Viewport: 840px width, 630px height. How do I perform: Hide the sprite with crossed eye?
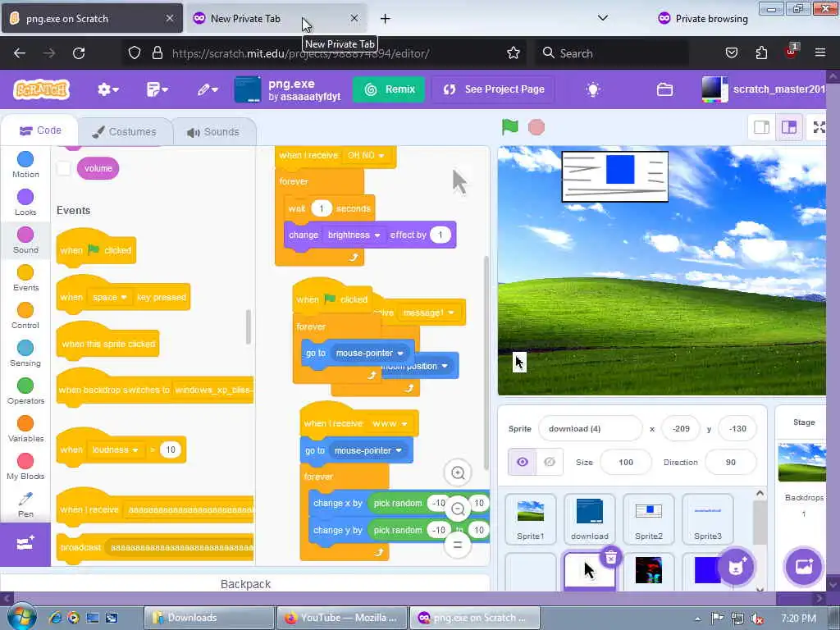click(549, 462)
